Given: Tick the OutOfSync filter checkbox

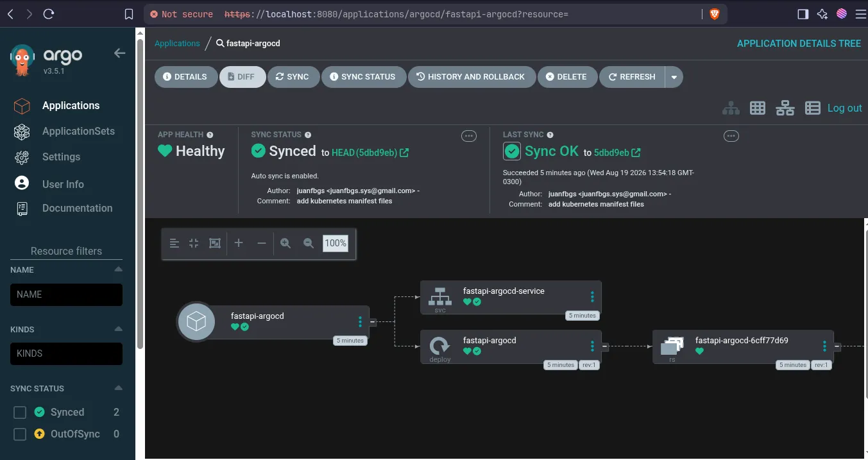Looking at the screenshot, I should coord(20,434).
